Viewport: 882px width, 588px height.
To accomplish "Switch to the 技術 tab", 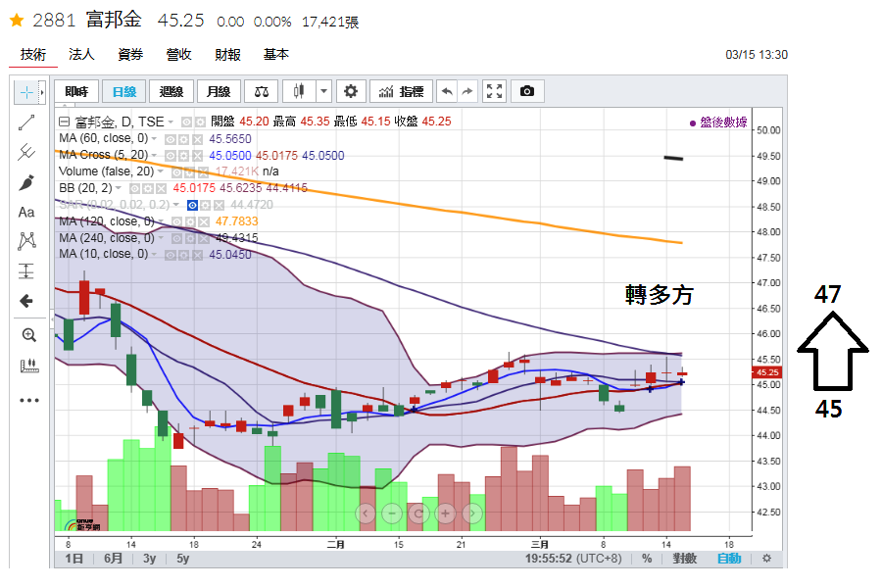I will point(33,55).
